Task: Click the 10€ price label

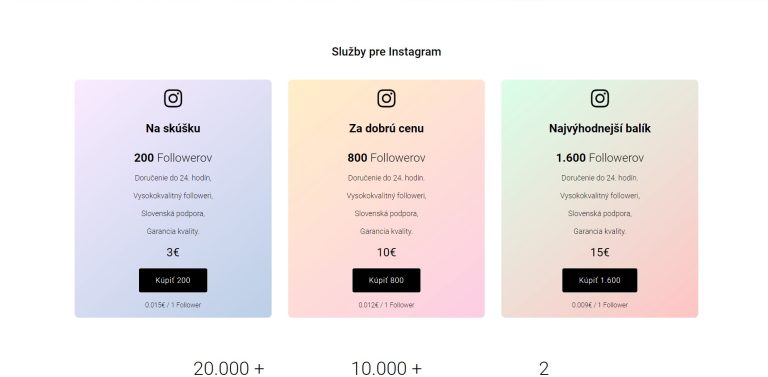Action: (x=386, y=252)
